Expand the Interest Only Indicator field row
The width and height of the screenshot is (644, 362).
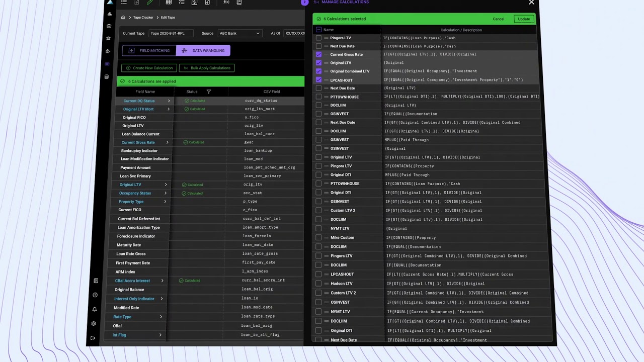162,299
